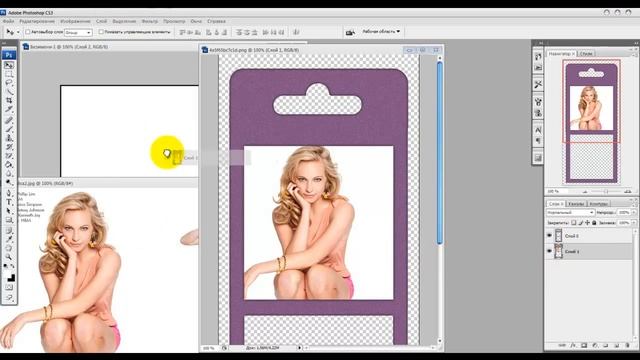Click Navigator zoom out mountains icon
The height and width of the screenshot is (360, 640).
[584, 191]
